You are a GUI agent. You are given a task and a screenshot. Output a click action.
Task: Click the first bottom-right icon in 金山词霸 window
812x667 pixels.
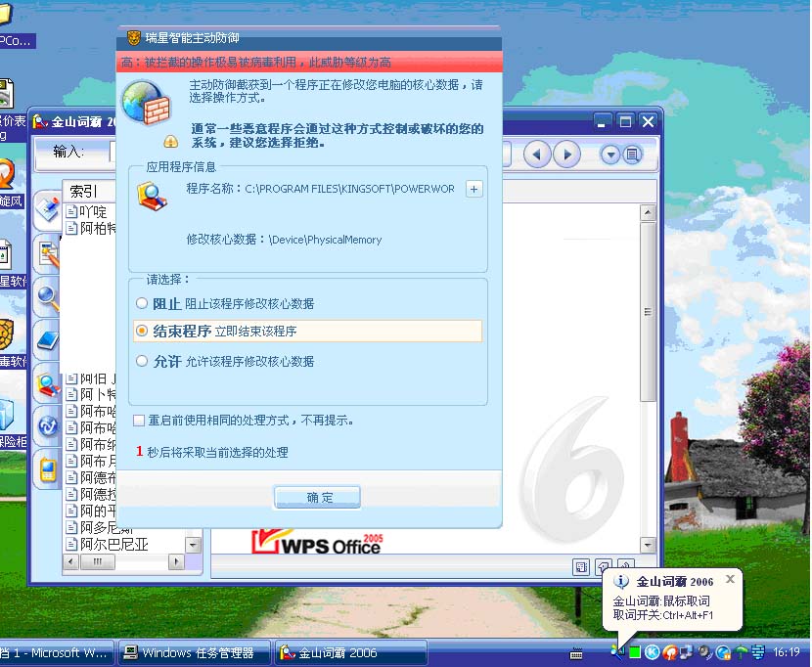580,567
